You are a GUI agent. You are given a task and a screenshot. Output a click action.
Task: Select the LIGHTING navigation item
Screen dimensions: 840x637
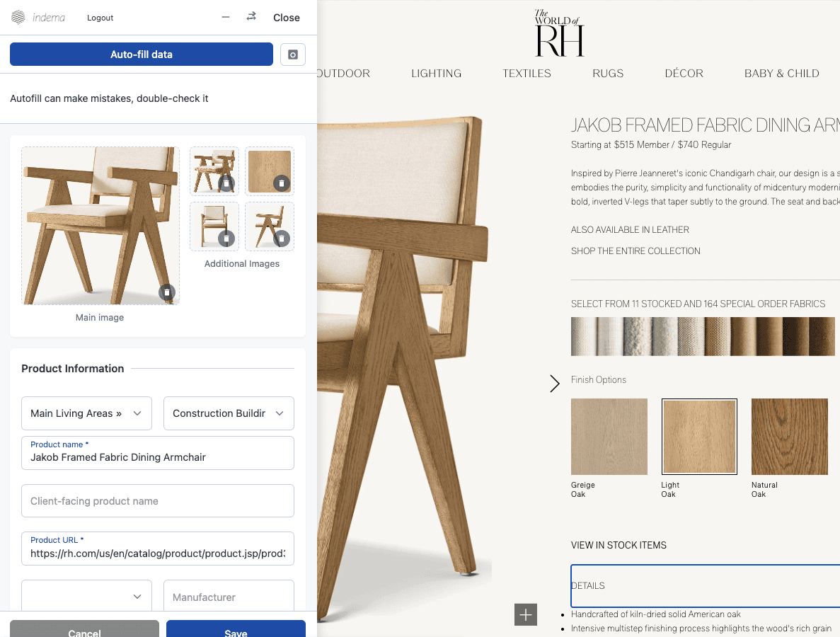click(x=436, y=73)
